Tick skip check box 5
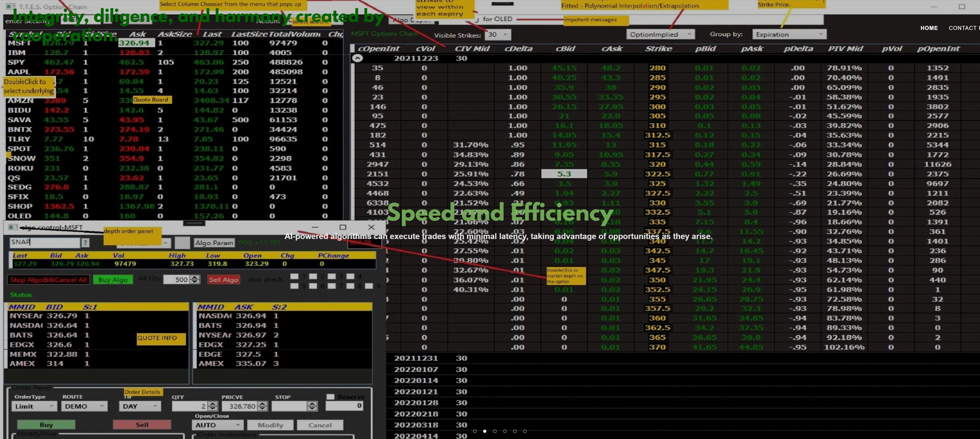The width and height of the screenshot is (980, 439). (294, 286)
